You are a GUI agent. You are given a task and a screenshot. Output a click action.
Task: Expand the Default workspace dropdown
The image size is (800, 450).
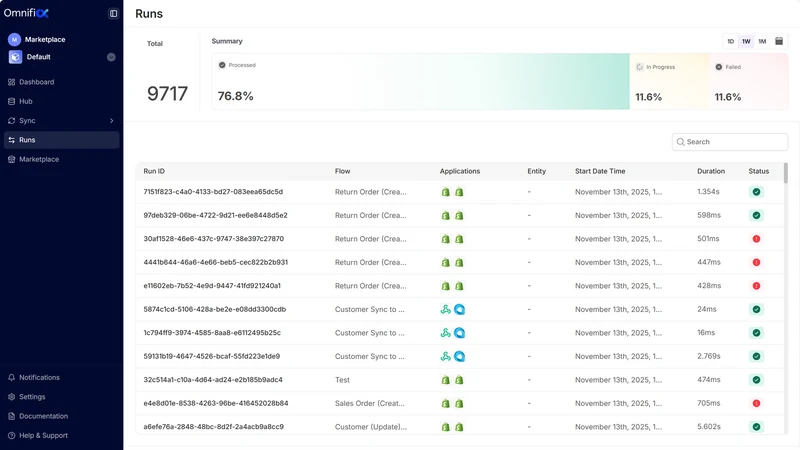point(111,57)
